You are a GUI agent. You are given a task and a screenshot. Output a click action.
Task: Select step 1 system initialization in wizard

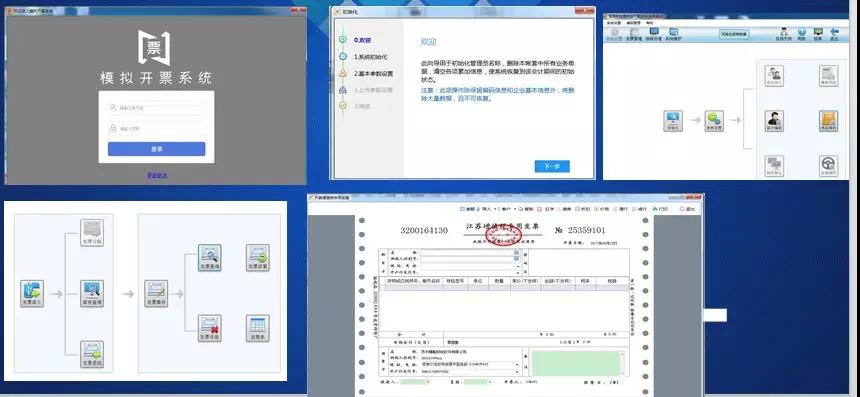pyautogui.click(x=371, y=56)
